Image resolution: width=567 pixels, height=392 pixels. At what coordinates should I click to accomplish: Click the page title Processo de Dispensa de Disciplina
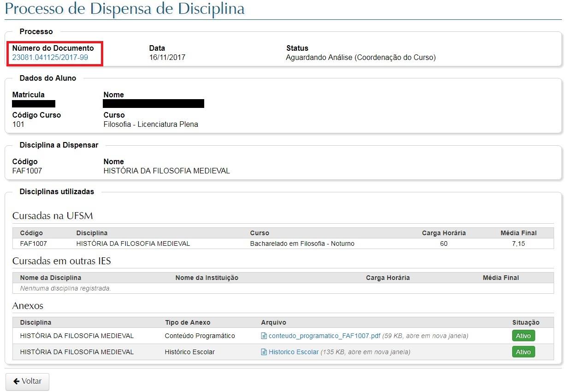pyautogui.click(x=124, y=9)
